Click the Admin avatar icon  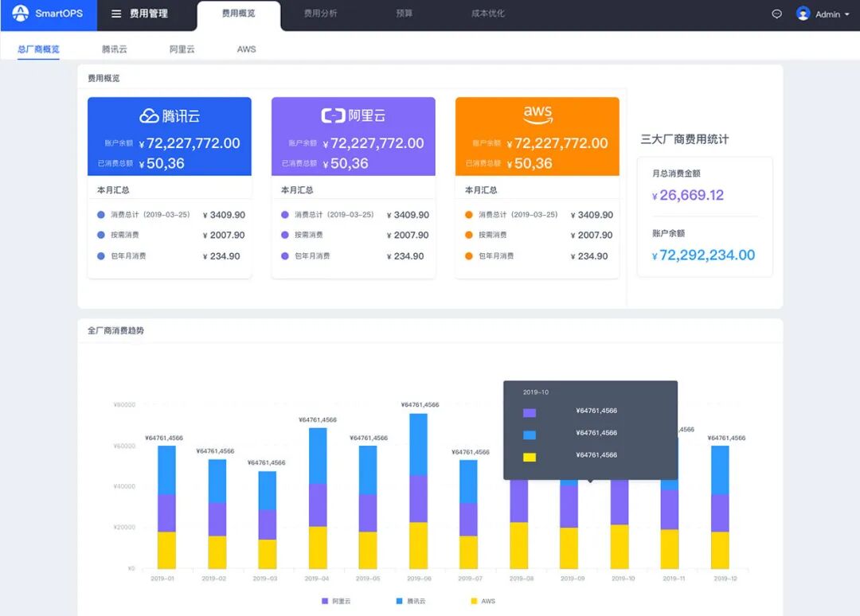[803, 14]
